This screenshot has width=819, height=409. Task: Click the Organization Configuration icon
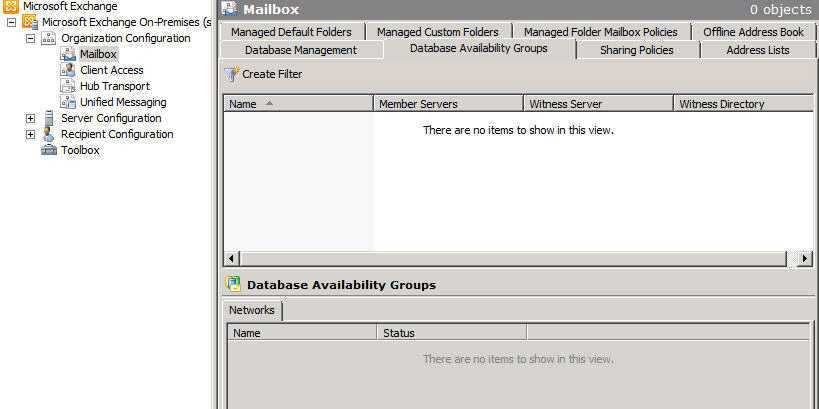(x=49, y=38)
